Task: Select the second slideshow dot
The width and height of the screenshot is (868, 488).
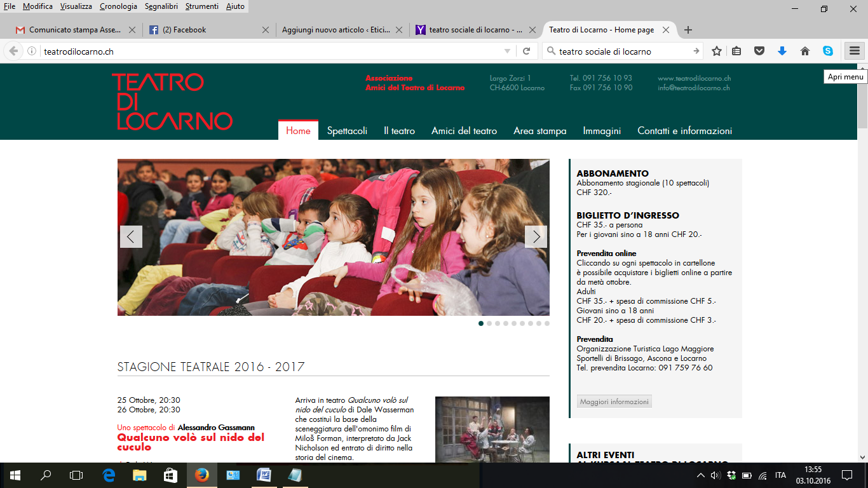Action: 489,323
